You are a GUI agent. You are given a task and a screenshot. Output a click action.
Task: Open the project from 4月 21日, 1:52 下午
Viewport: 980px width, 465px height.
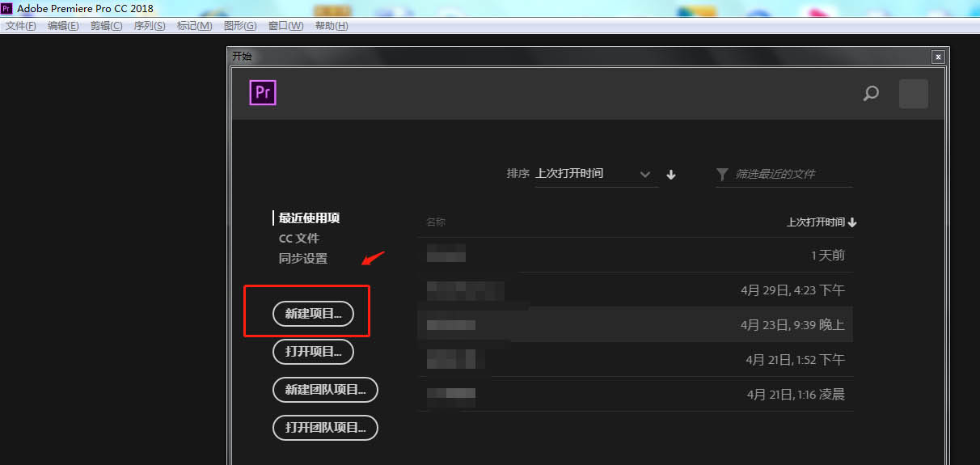pos(636,359)
